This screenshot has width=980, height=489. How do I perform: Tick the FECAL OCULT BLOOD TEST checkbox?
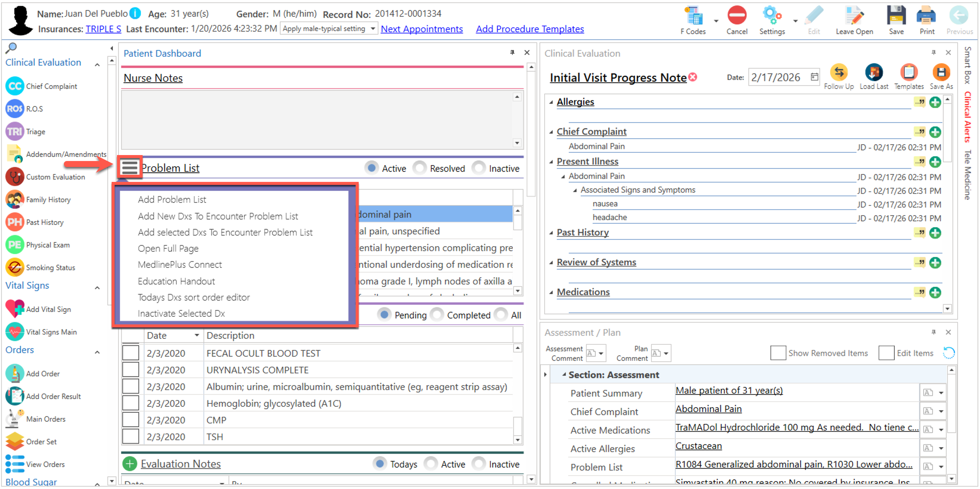click(x=130, y=353)
